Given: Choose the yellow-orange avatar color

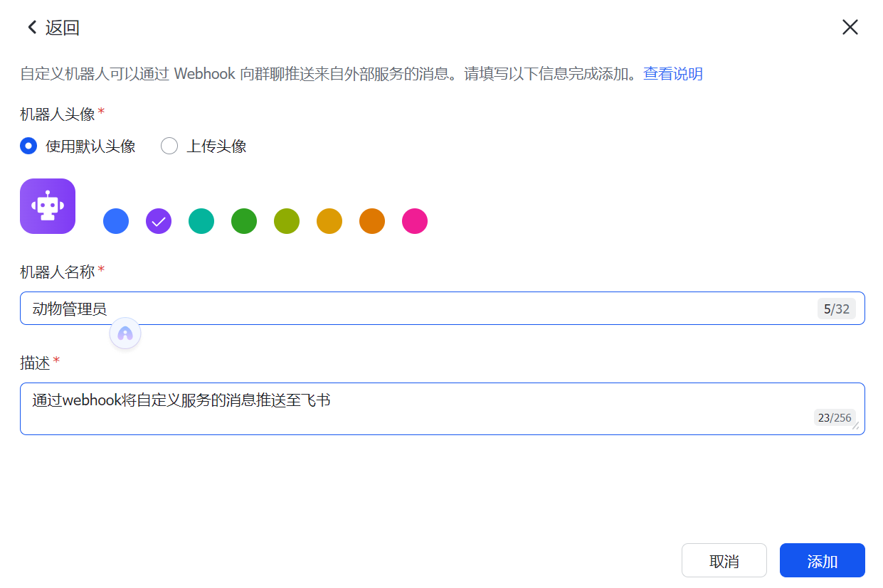Looking at the screenshot, I should click(x=329, y=221).
